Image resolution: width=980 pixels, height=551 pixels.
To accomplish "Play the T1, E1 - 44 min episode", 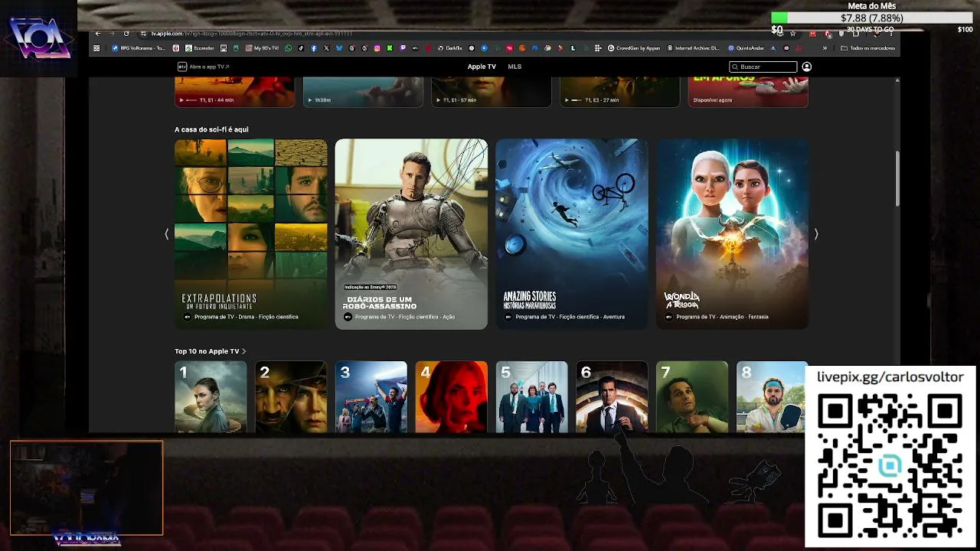I will 234,92.
